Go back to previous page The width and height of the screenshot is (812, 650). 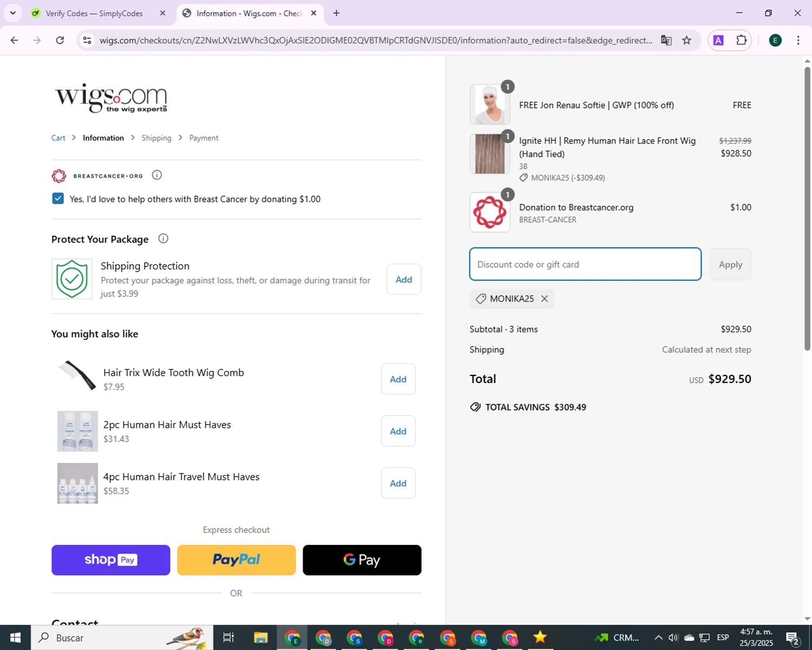pyautogui.click(x=15, y=40)
